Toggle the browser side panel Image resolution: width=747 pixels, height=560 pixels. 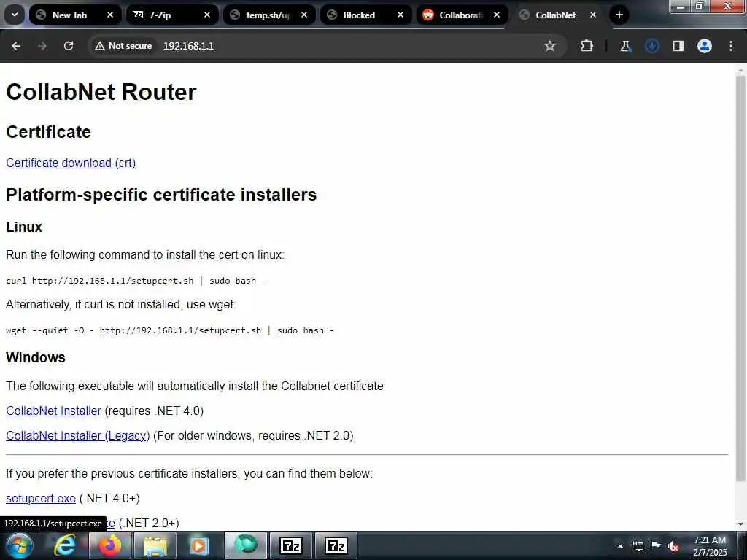click(x=678, y=46)
